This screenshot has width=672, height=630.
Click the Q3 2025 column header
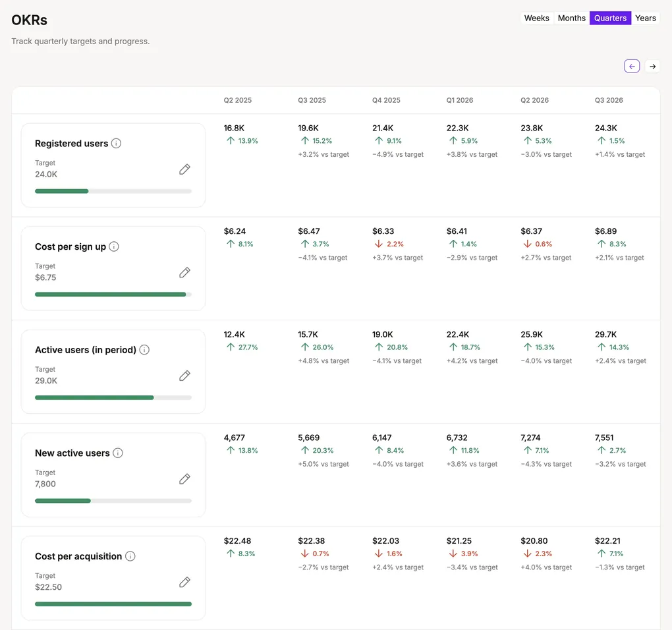tap(312, 100)
